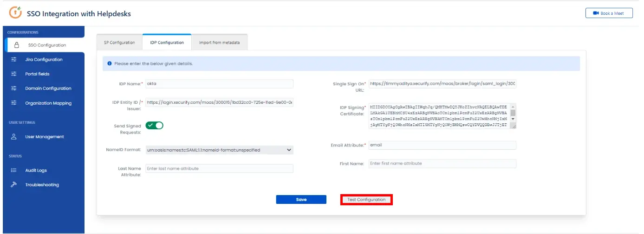This screenshot has height=234, width=644.
Task: Select the IDP Configuration tab
Action: 167,42
